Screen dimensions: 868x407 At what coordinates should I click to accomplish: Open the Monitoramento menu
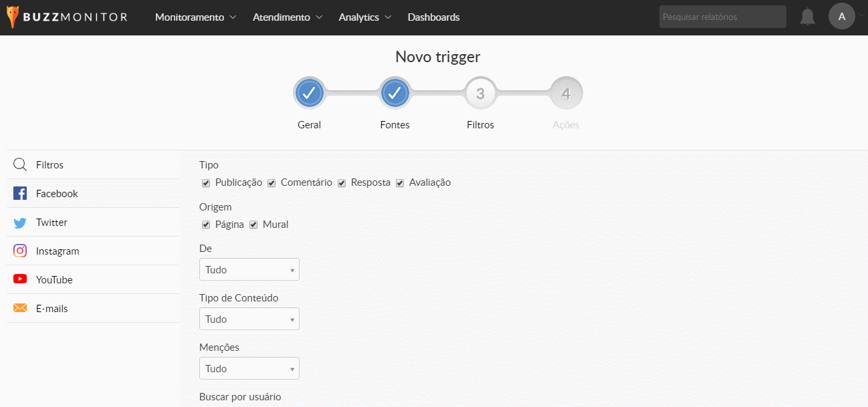pyautogui.click(x=195, y=17)
